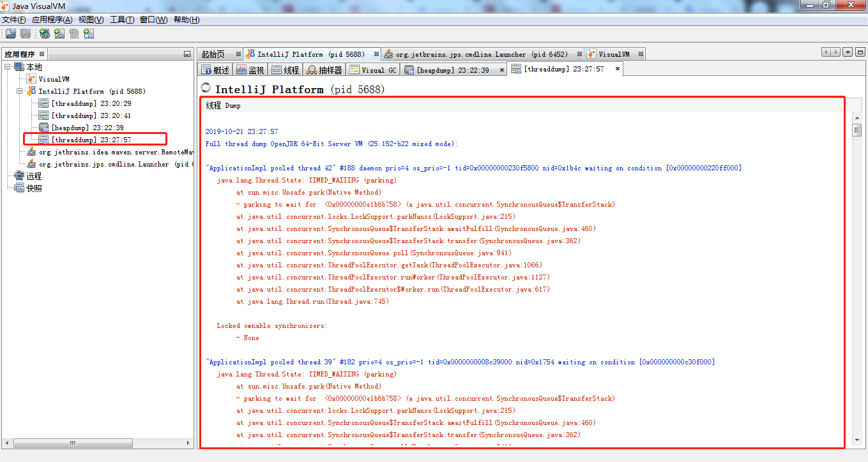This screenshot has height=462, width=868.
Task: Close the 应用程序 panel via its x icon
Action: pyautogui.click(x=42, y=54)
